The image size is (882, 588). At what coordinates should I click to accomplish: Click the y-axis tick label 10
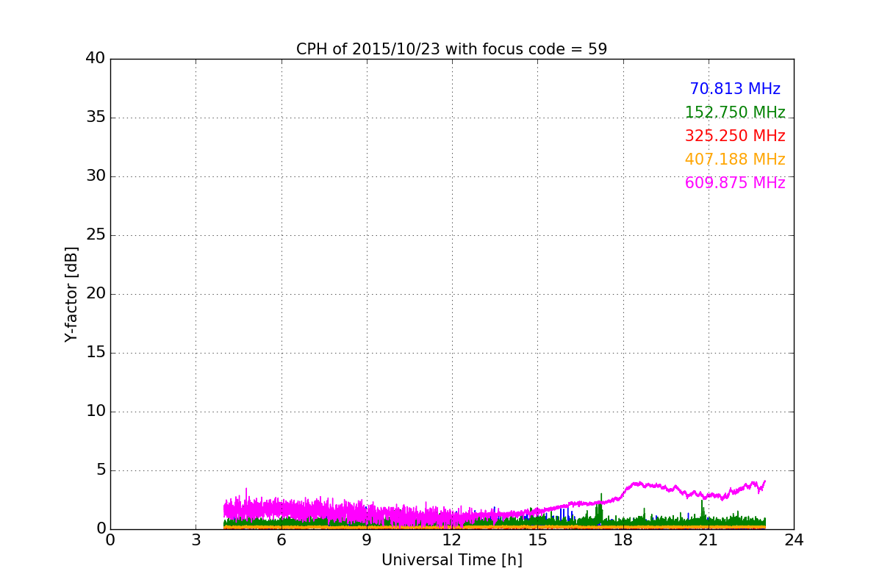pyautogui.click(x=96, y=412)
